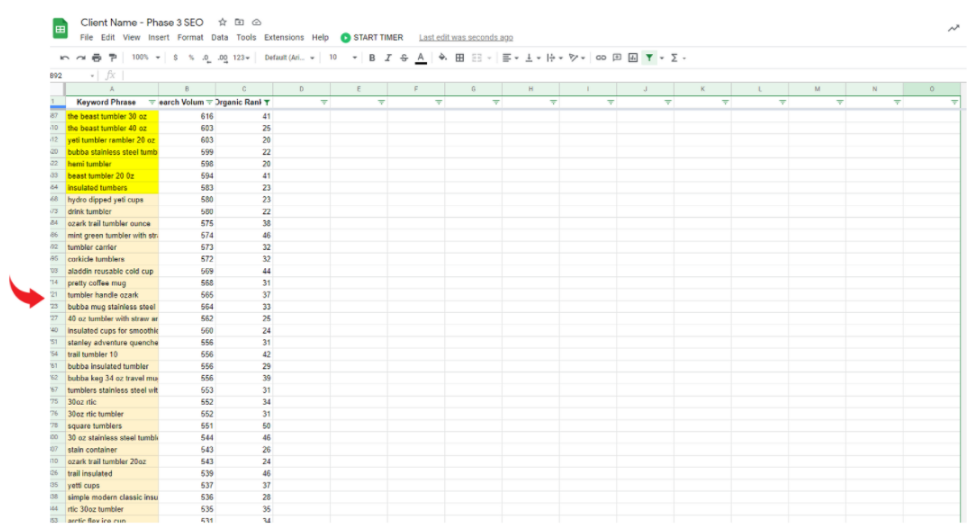The image size is (969, 527).
Task: Open the font family dropdown
Action: pos(289,57)
